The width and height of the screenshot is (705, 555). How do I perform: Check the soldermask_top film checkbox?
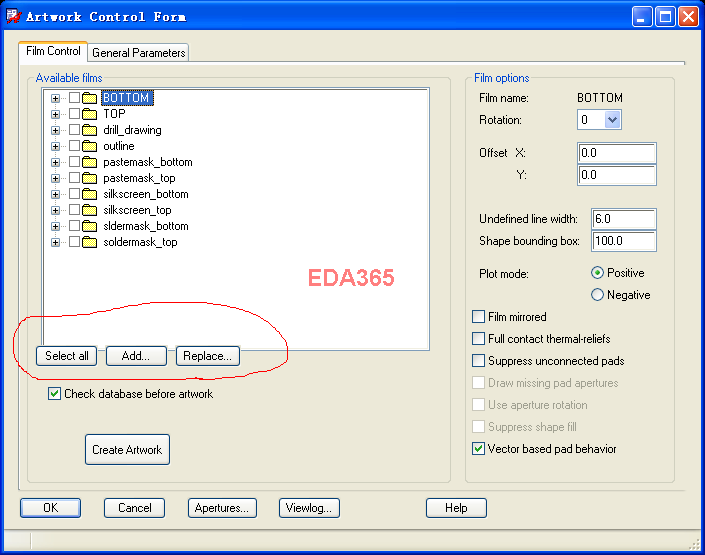click(75, 242)
